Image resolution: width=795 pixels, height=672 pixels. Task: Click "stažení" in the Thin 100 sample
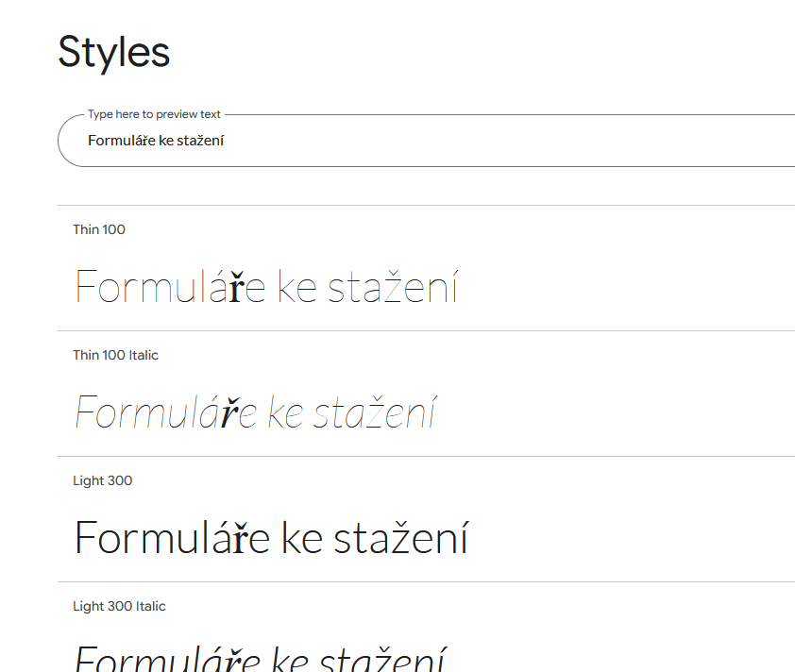coord(393,287)
